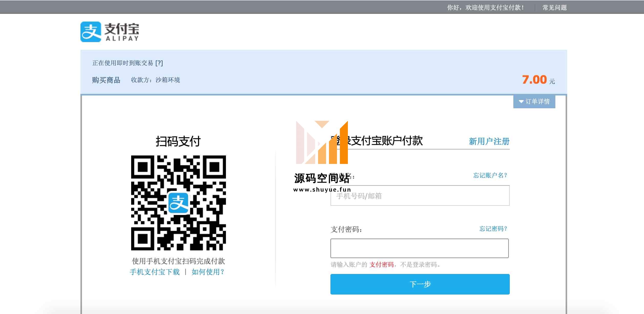Click the 下一步 next step button
The height and width of the screenshot is (314, 644).
point(420,284)
